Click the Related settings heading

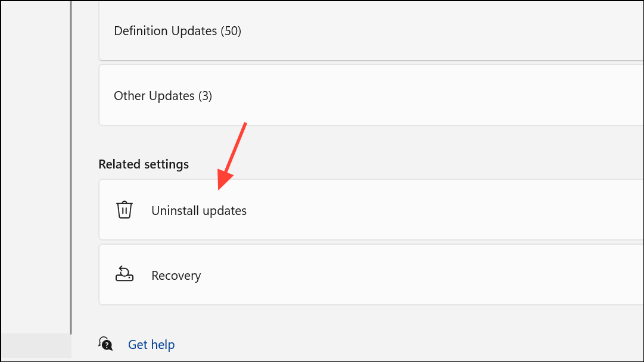point(144,164)
